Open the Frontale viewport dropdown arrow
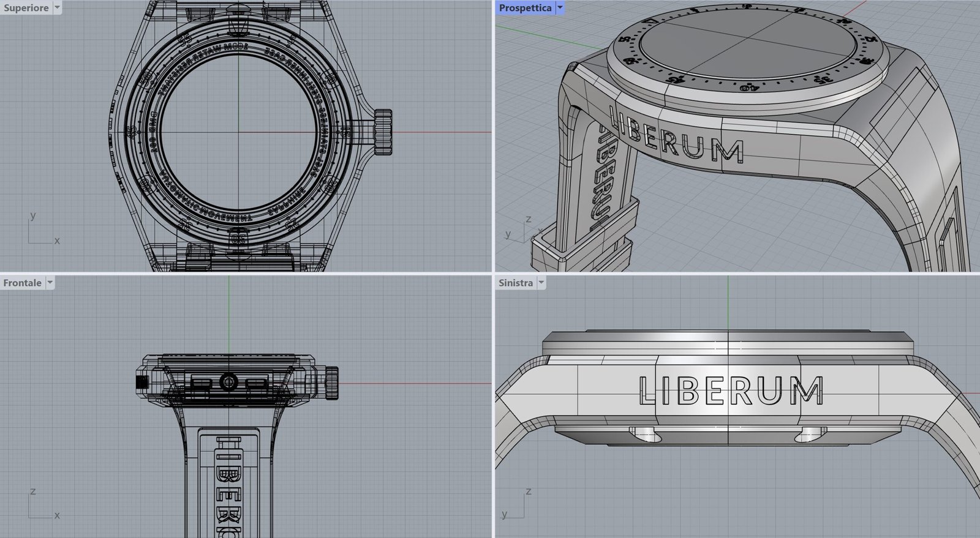This screenshot has width=980, height=538. [50, 283]
